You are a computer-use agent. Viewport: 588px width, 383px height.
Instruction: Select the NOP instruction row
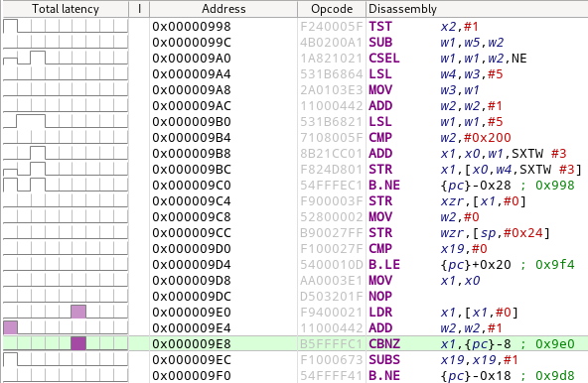tap(295, 296)
